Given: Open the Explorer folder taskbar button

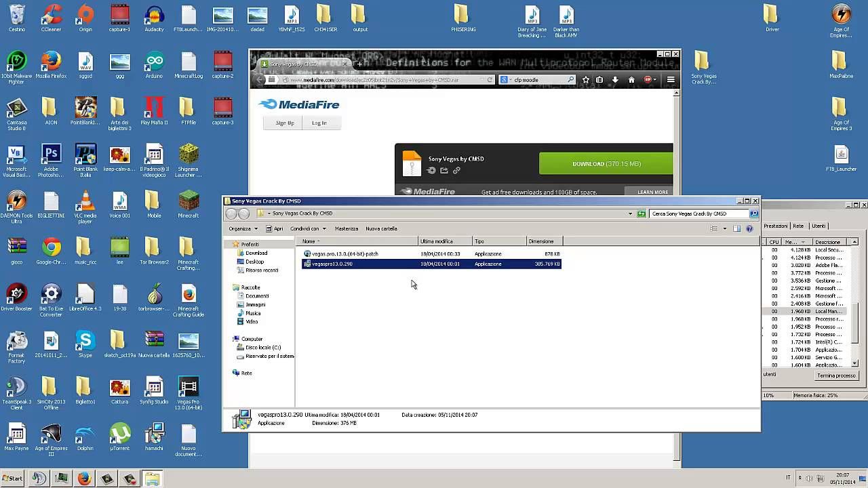Looking at the screenshot, I should [153, 479].
